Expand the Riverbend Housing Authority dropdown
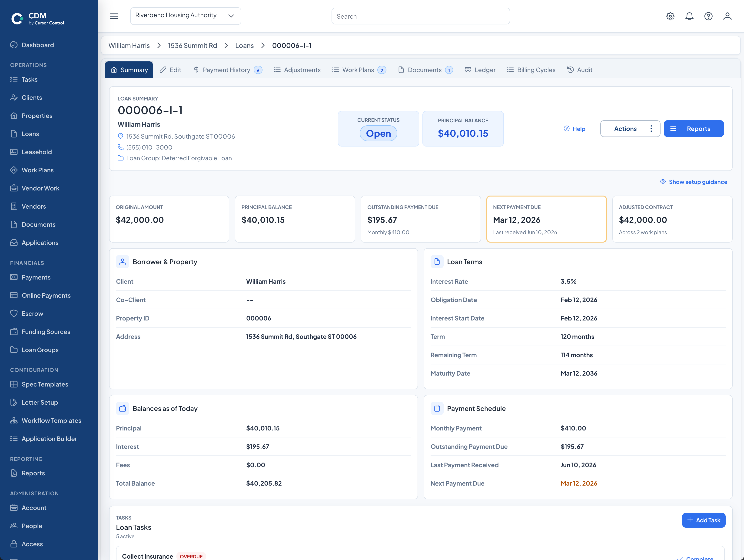 (x=185, y=16)
